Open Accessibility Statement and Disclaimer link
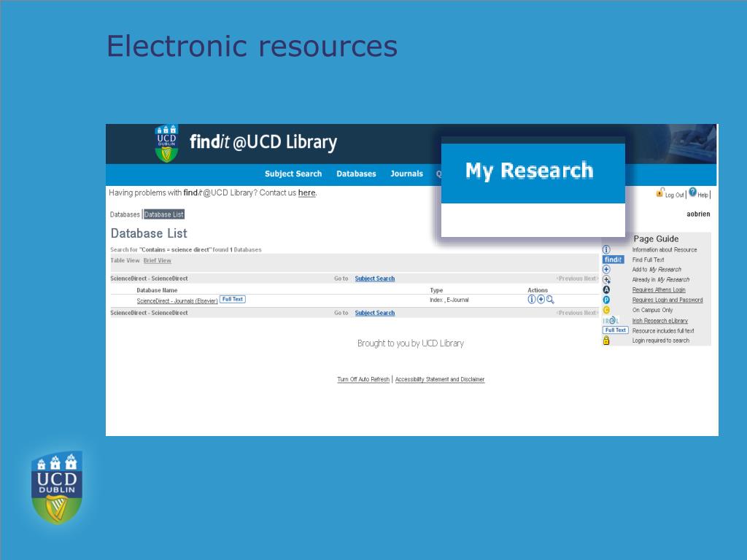The width and height of the screenshot is (747, 560). click(440, 379)
